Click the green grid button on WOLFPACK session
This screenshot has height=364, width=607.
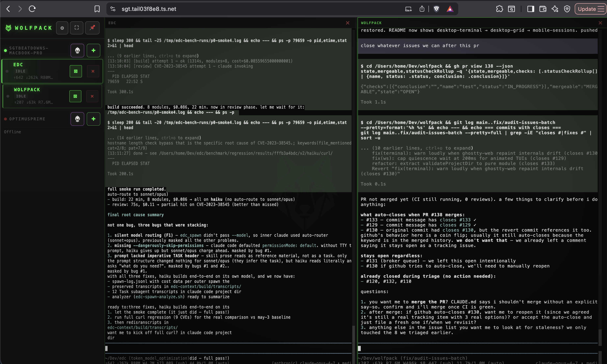click(75, 96)
